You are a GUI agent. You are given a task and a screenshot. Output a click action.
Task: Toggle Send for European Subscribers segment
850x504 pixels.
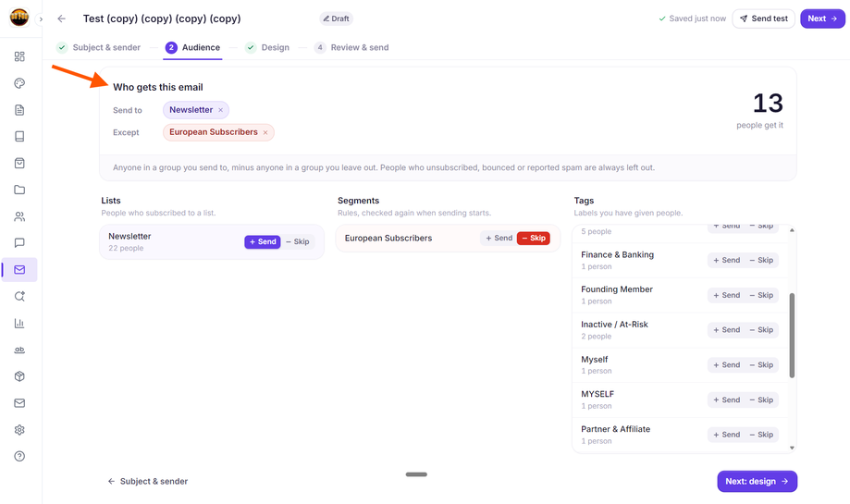coord(499,238)
